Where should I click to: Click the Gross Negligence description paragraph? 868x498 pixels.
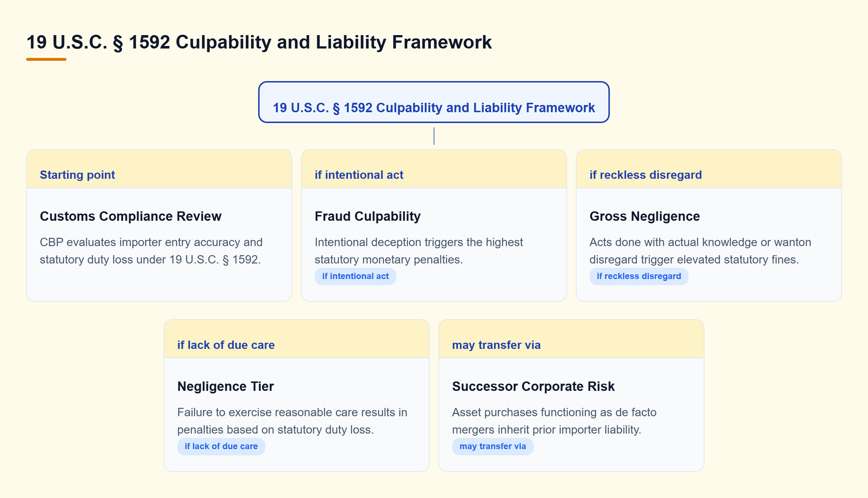(x=700, y=251)
